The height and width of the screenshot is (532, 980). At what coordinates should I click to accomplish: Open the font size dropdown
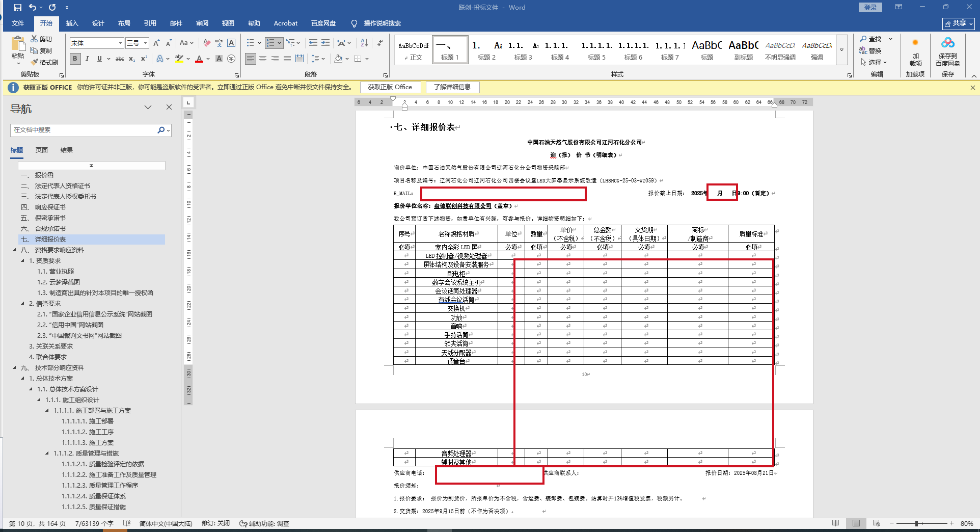146,43
